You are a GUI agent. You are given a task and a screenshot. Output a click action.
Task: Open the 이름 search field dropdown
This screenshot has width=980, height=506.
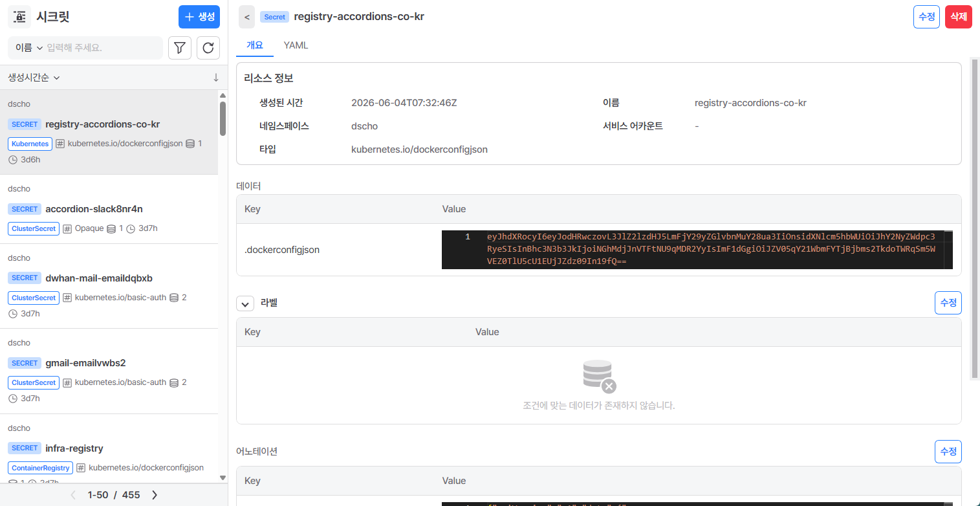point(29,48)
